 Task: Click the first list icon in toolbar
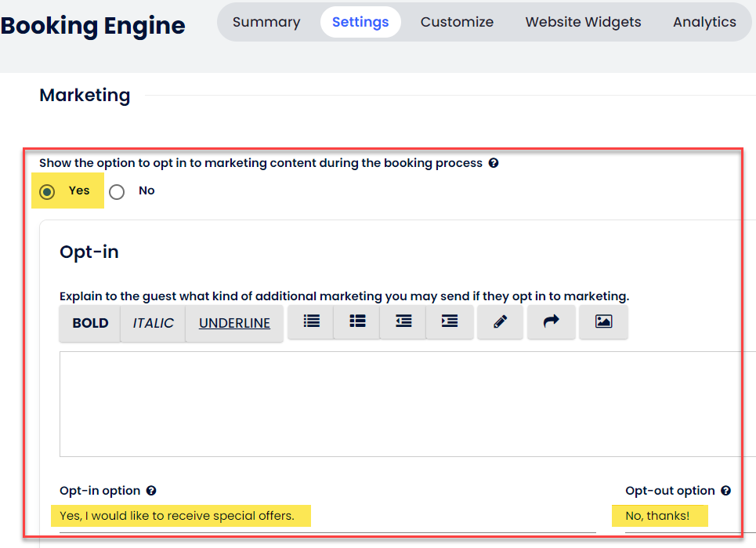[x=311, y=321]
